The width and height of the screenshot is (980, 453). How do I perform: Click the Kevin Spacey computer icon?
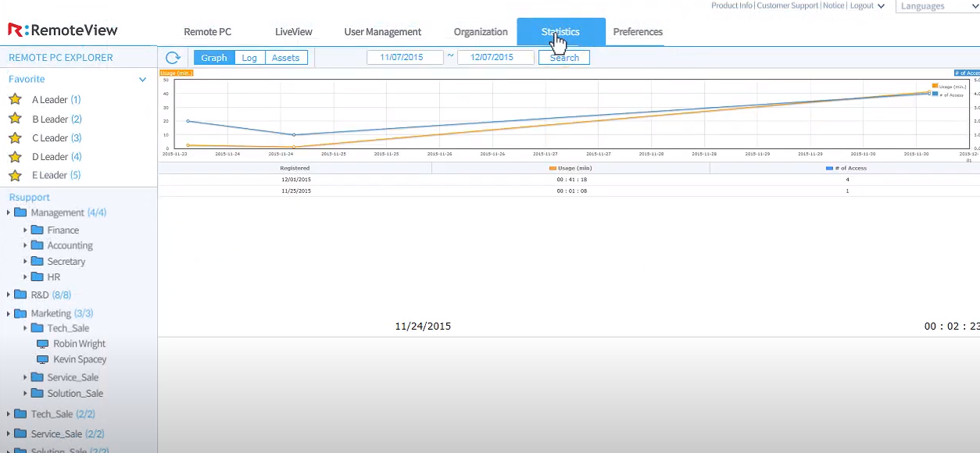click(43, 359)
